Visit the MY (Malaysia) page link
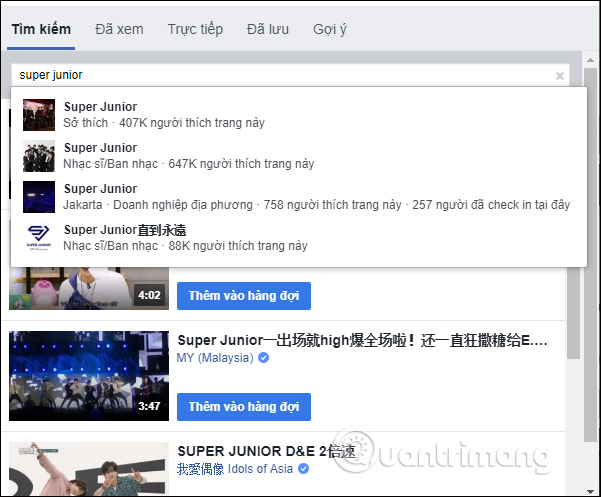 [x=215, y=358]
